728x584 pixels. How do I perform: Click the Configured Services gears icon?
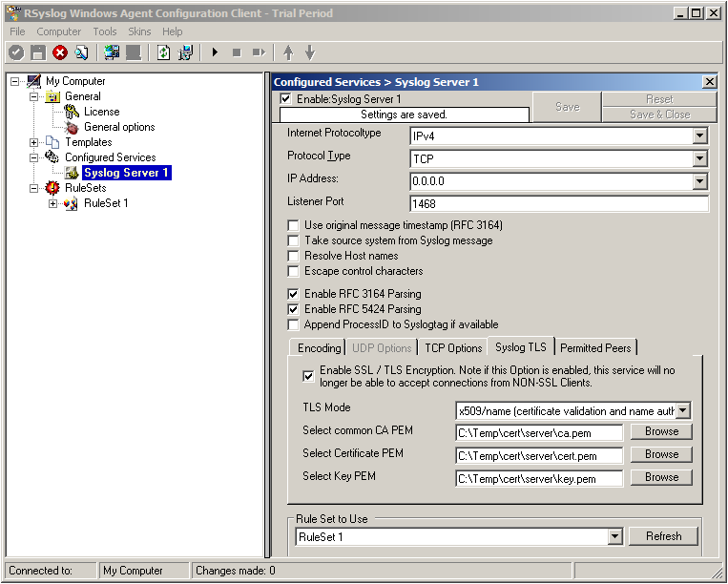point(52,157)
